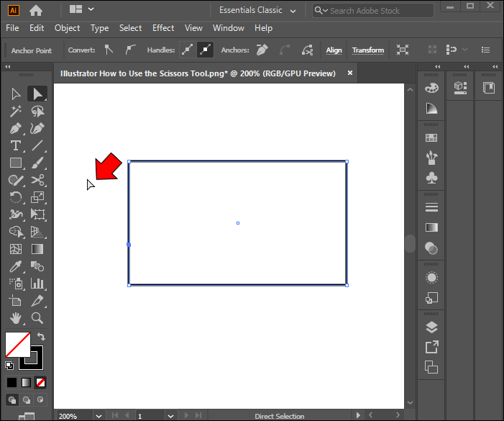Switch to the Hand tool
This screenshot has width=504, height=421.
15,317
